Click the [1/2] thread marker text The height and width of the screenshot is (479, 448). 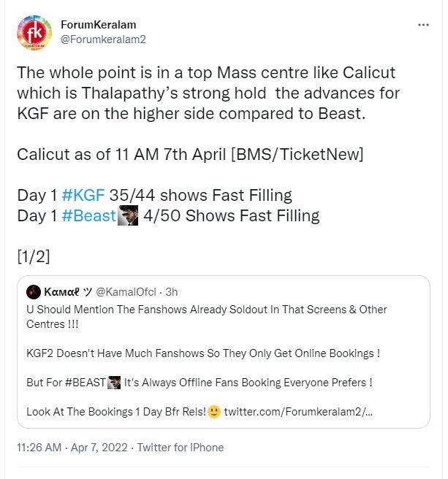(34, 256)
